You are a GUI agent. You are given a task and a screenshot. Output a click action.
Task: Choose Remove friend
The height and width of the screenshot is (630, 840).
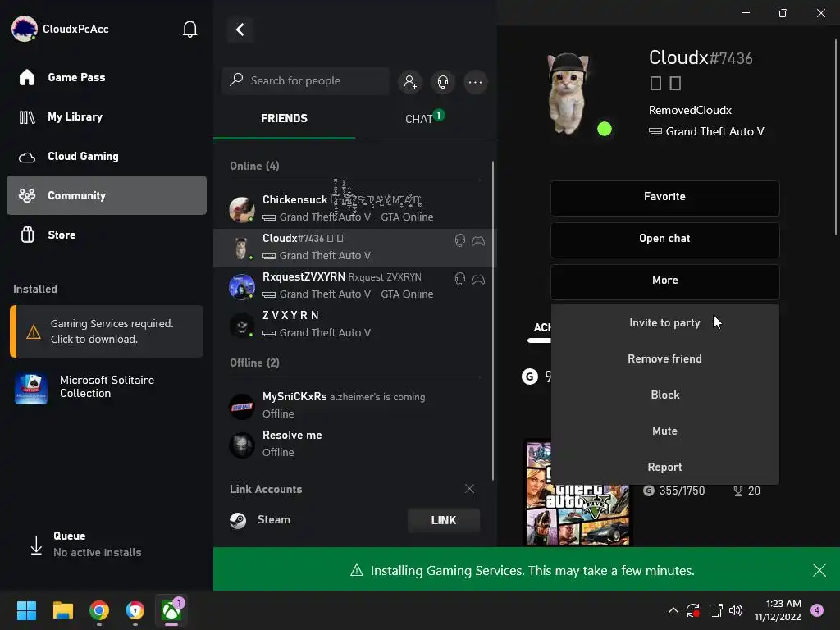[664, 358]
